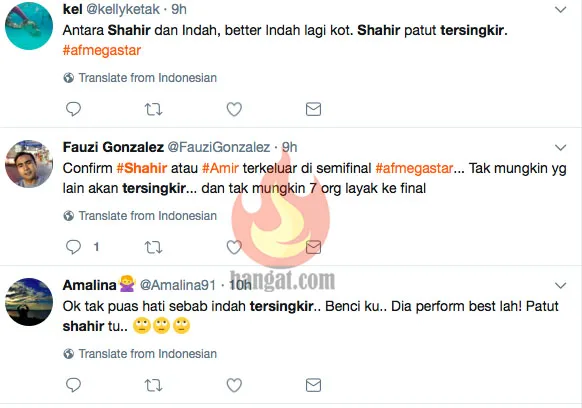Retweet Amalina's tweet
The width and height of the screenshot is (582, 408).
click(x=153, y=385)
